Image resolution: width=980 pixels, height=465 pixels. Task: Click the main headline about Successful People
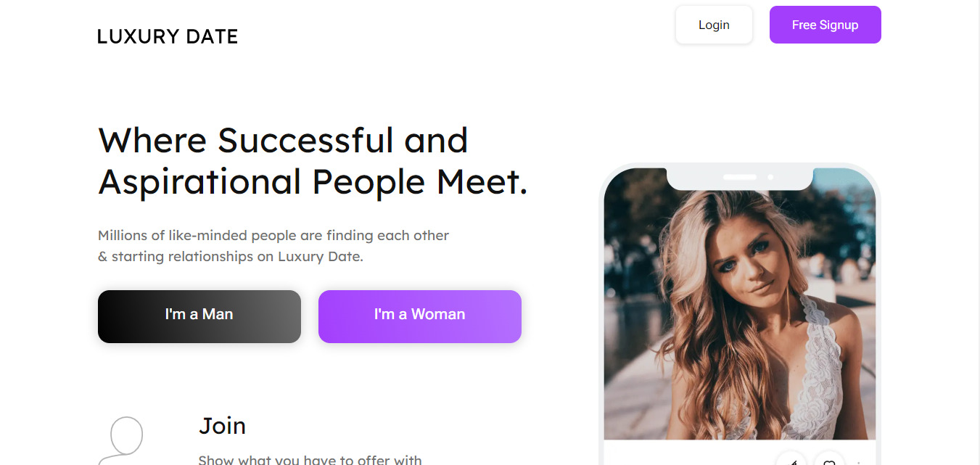pyautogui.click(x=313, y=161)
